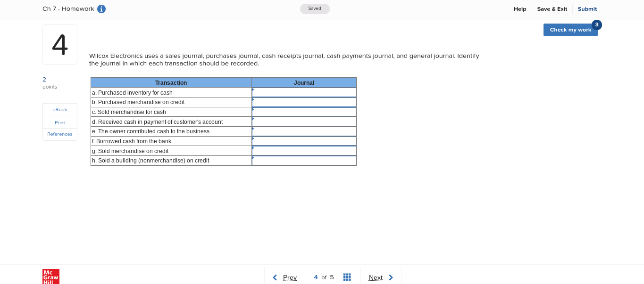Open journal dropdown for 'Sold merchandise on credit'
This screenshot has height=284, width=644.
click(x=304, y=151)
